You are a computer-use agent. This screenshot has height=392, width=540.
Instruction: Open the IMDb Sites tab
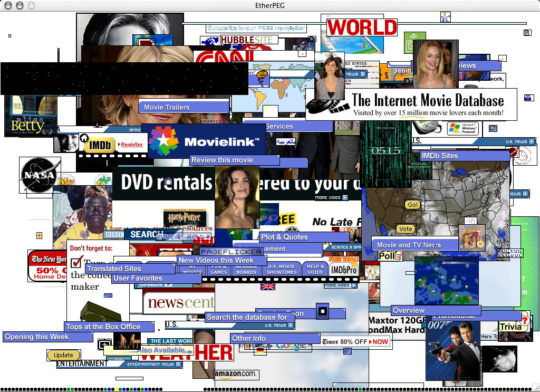click(x=465, y=156)
